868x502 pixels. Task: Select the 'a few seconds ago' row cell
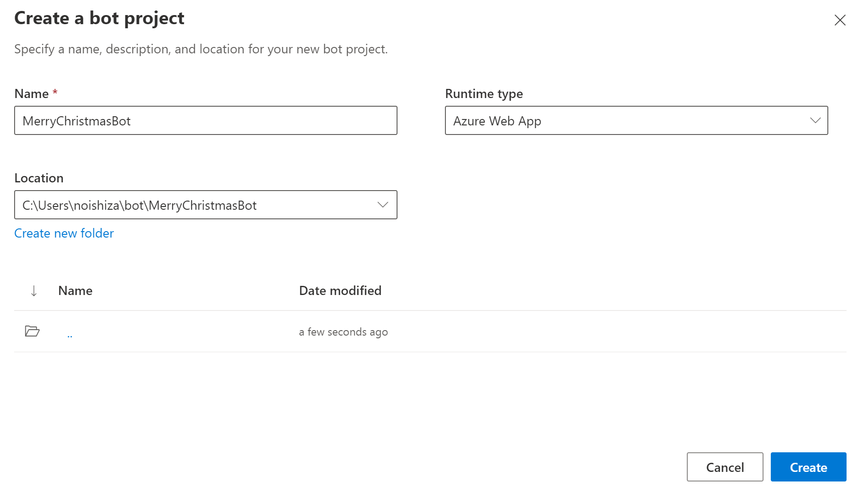click(x=343, y=332)
